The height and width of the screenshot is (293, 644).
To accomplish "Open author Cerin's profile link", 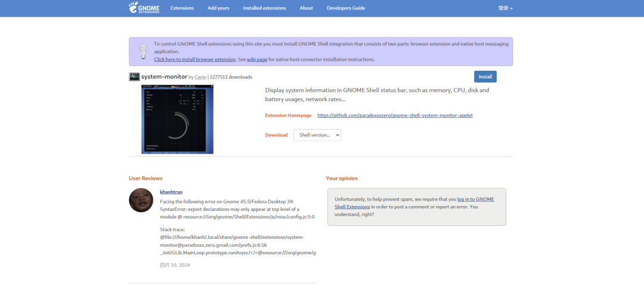I will [200, 77].
